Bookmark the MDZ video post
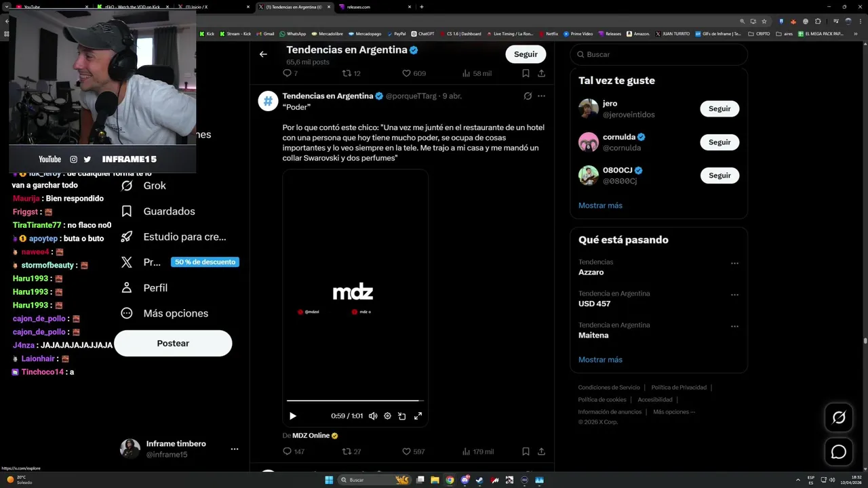 point(526,451)
